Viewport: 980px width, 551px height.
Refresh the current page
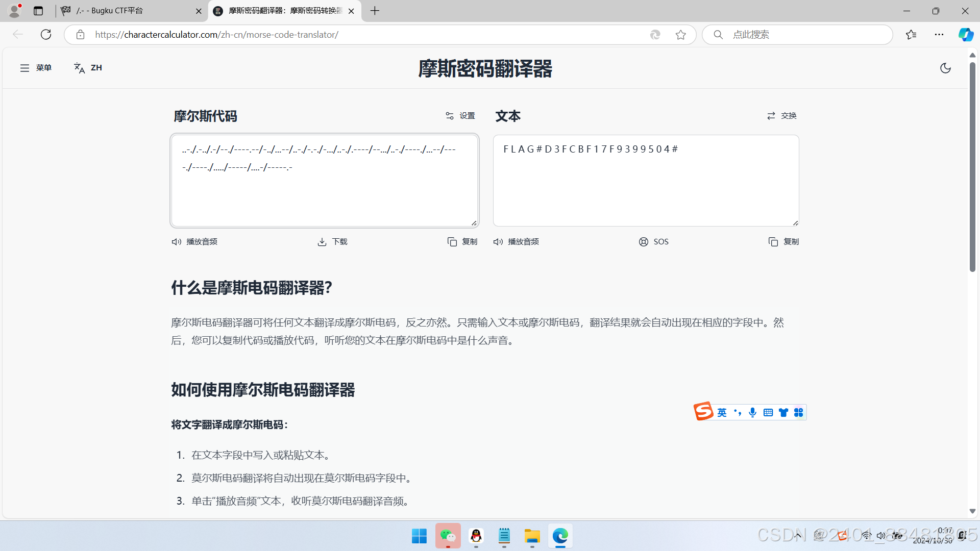(x=45, y=34)
